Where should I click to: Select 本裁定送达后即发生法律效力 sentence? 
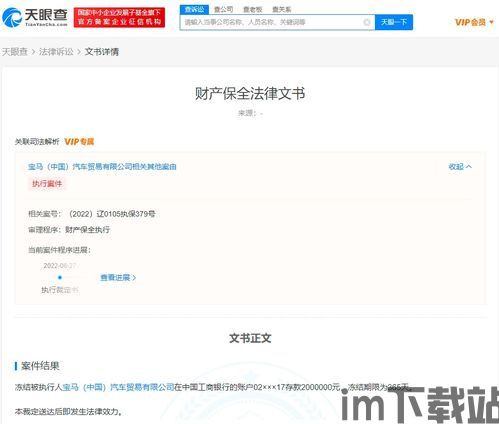(x=68, y=412)
